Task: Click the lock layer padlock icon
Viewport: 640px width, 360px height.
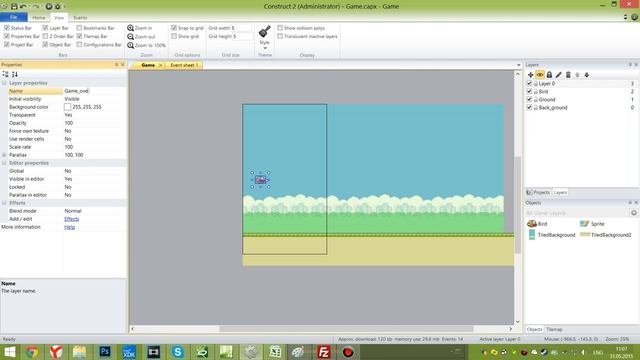Action: pyautogui.click(x=549, y=75)
